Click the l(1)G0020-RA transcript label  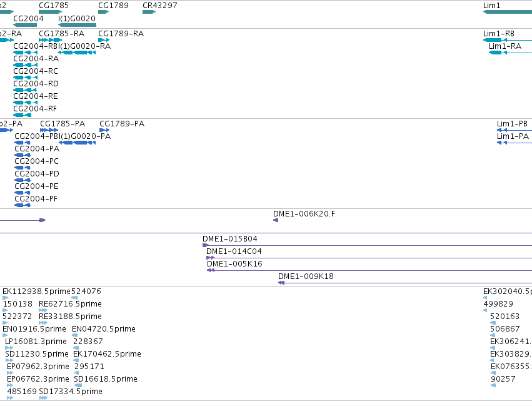(85, 46)
